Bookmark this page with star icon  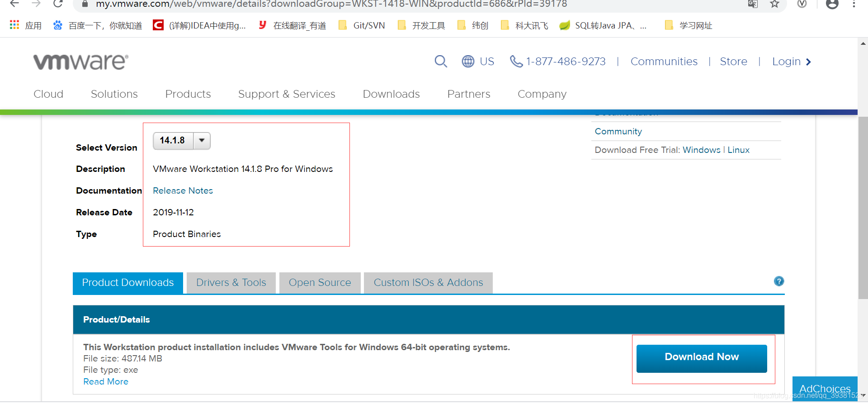775,4
